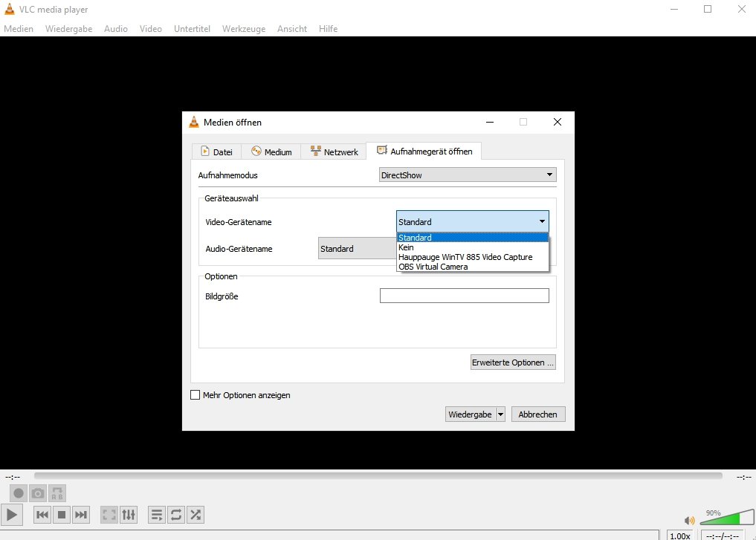
Task: Open the Aufnahmemodus DirectShow dropdown
Action: tap(468, 175)
